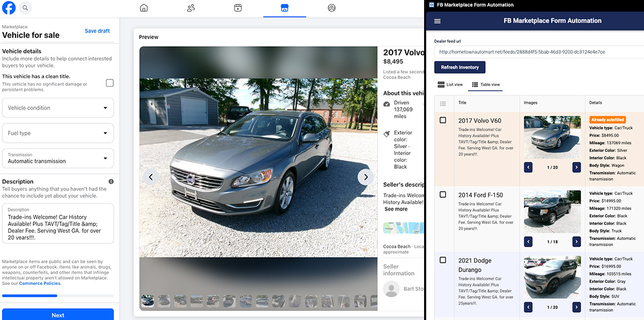This screenshot has width=644, height=320.
Task: Click the Title column header
Action: (462, 103)
